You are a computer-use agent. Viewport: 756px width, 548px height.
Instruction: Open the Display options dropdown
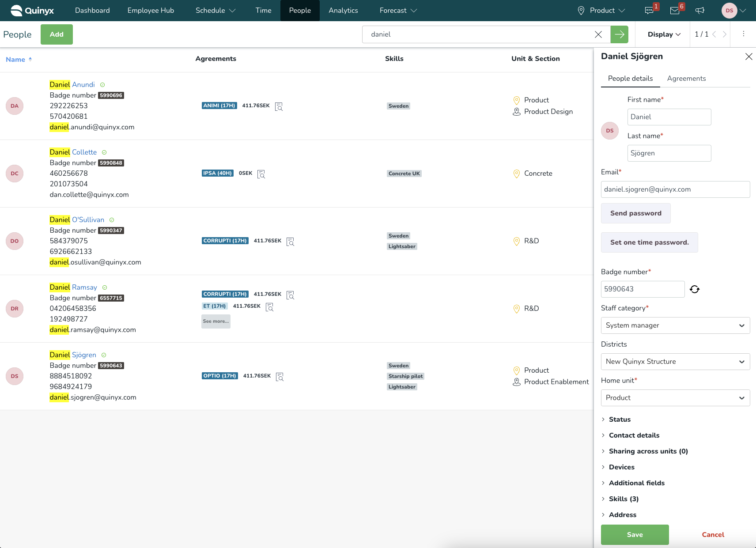tap(664, 34)
